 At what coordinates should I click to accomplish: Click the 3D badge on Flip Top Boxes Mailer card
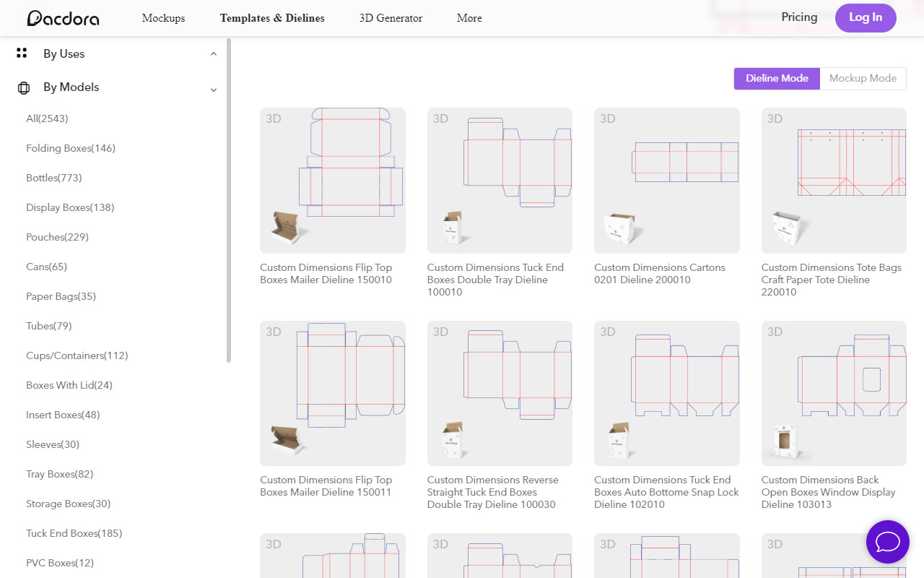click(x=274, y=118)
